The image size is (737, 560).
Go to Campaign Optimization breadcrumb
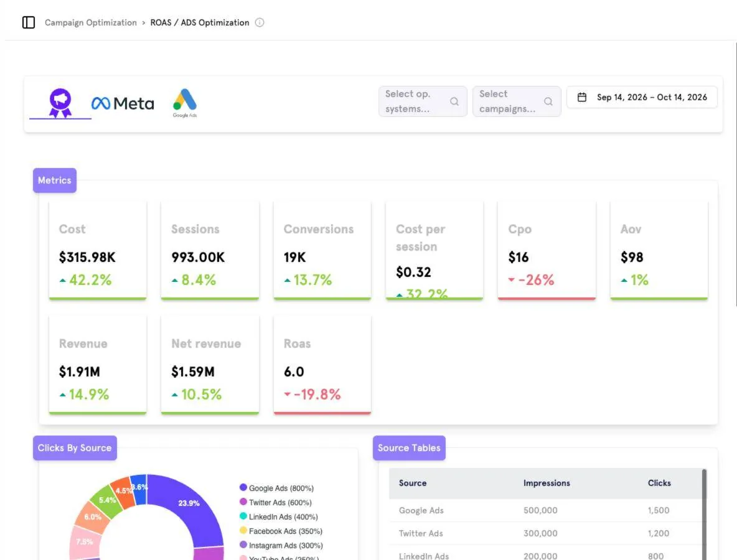click(91, 22)
